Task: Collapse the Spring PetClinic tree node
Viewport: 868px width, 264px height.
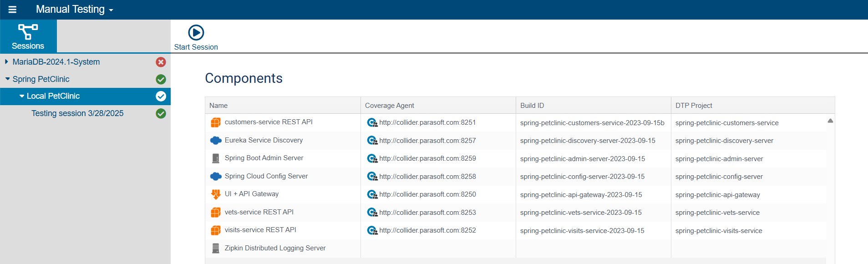Action: (7, 79)
